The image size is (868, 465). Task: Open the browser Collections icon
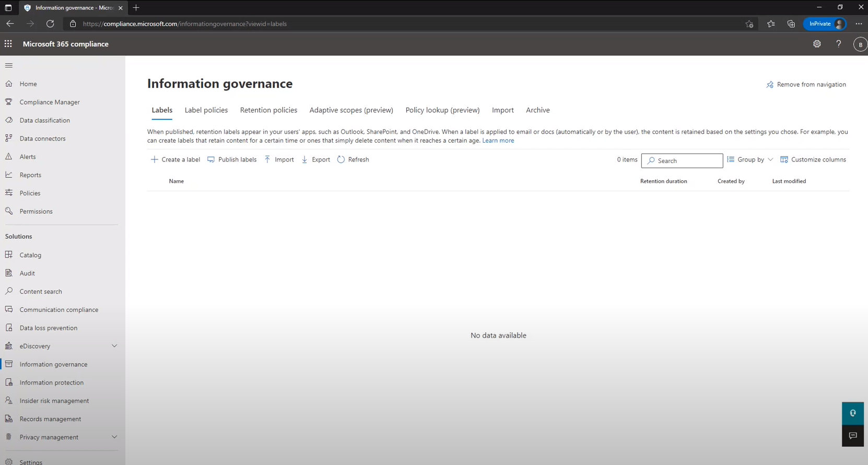(x=791, y=24)
